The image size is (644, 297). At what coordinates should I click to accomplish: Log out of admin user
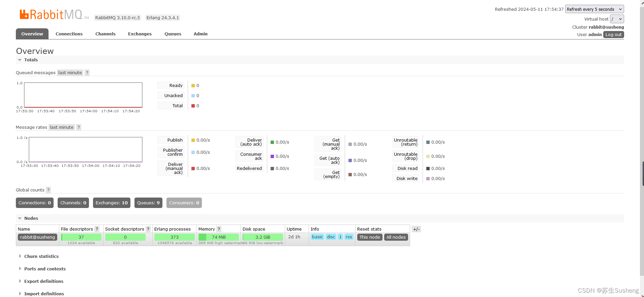click(613, 34)
